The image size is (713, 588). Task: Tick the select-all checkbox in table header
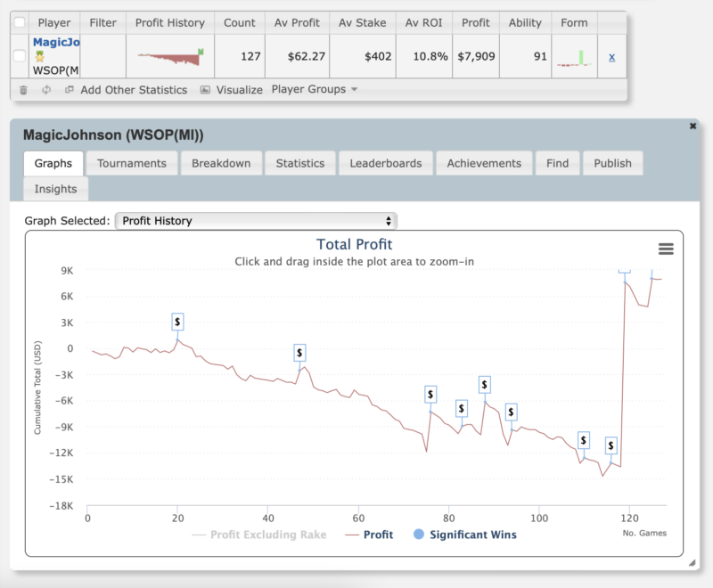[x=20, y=23]
